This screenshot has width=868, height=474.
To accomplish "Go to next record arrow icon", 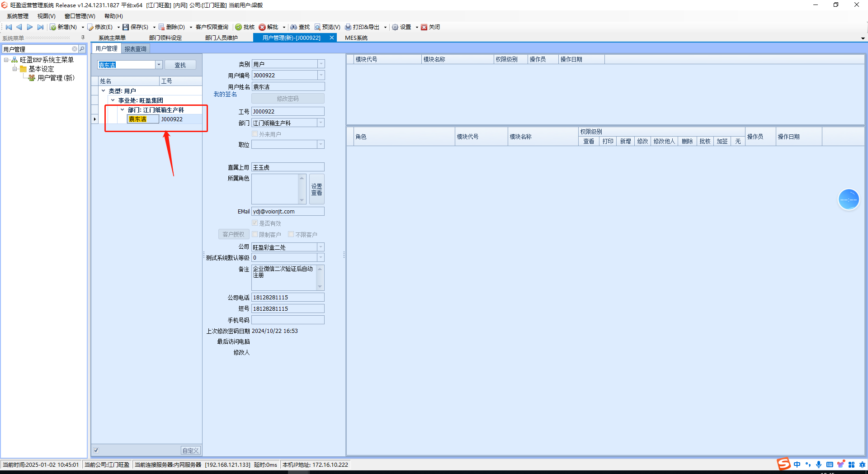I will tap(30, 27).
